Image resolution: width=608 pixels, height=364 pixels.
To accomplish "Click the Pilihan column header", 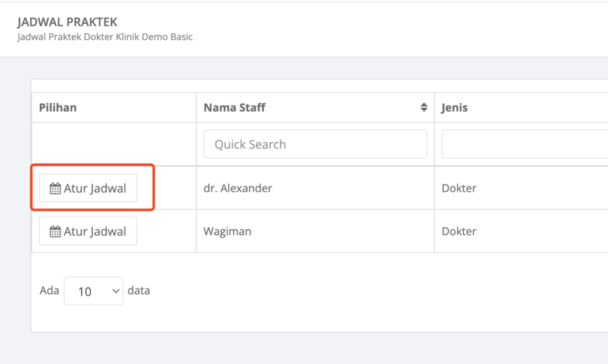I will click(58, 107).
